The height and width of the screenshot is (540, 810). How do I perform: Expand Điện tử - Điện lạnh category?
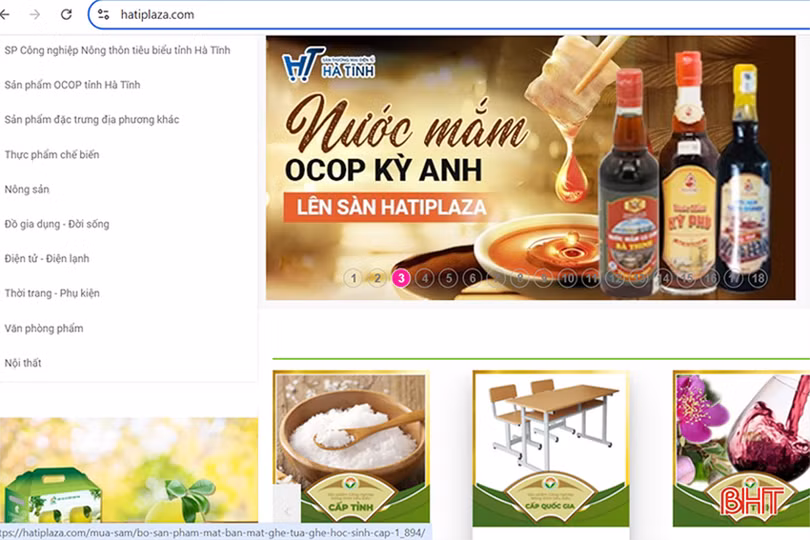47,258
